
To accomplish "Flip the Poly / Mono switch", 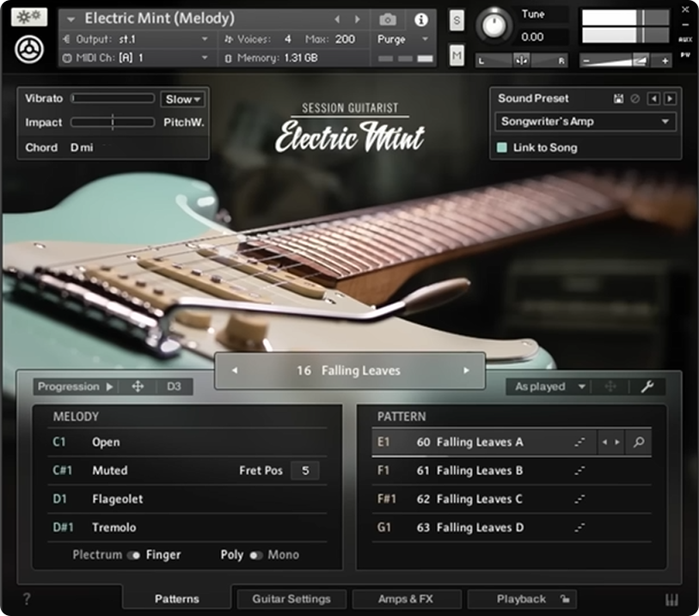I will click(256, 555).
